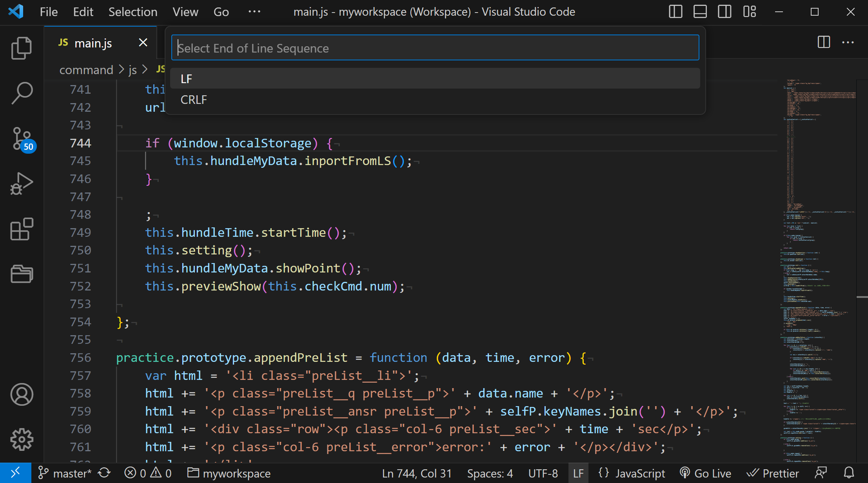
Task: Open the Extensions view
Action: coord(22,229)
